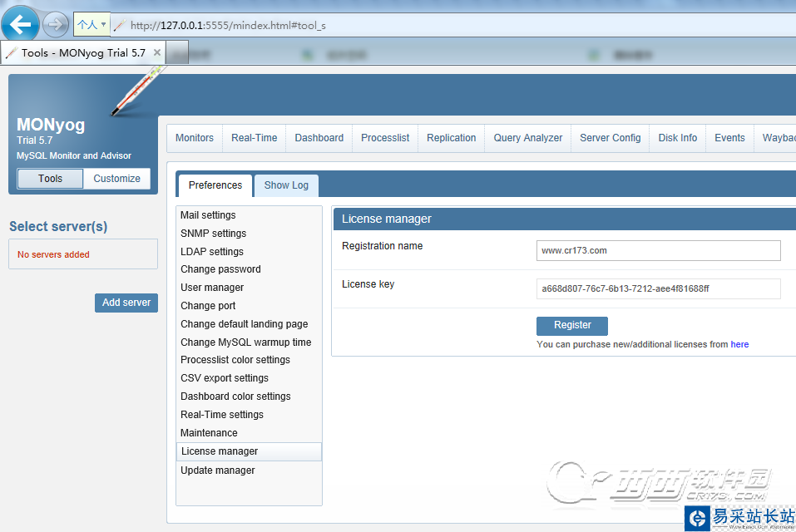Open the 个人 profile dropdown
Screen dimensions: 796x532
click(x=91, y=24)
